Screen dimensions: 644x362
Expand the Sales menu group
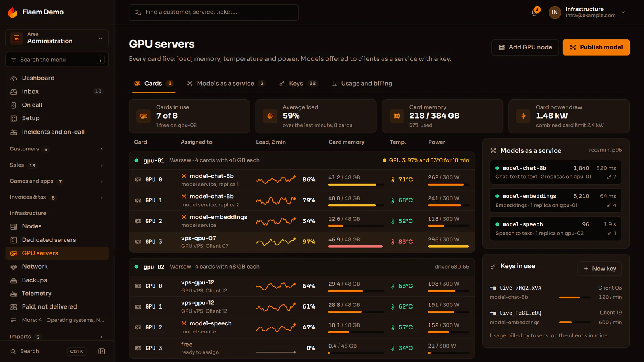pyautogui.click(x=56, y=165)
